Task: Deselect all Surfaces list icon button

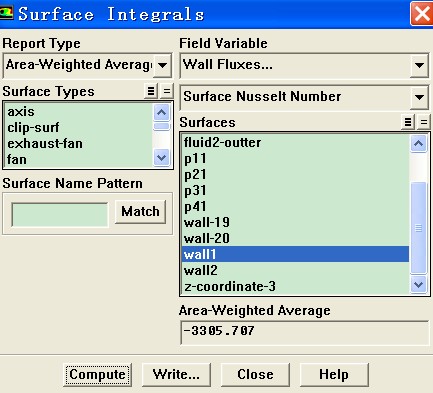Action: coord(424,122)
